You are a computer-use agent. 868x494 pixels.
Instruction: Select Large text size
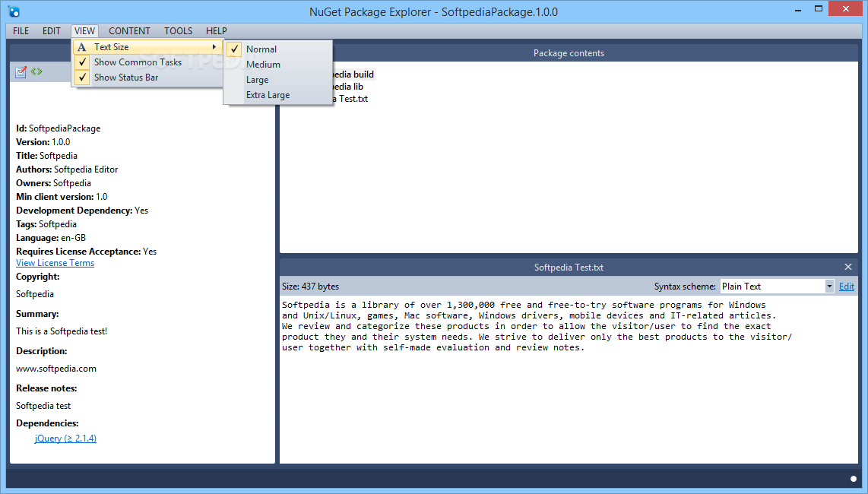(x=278, y=80)
